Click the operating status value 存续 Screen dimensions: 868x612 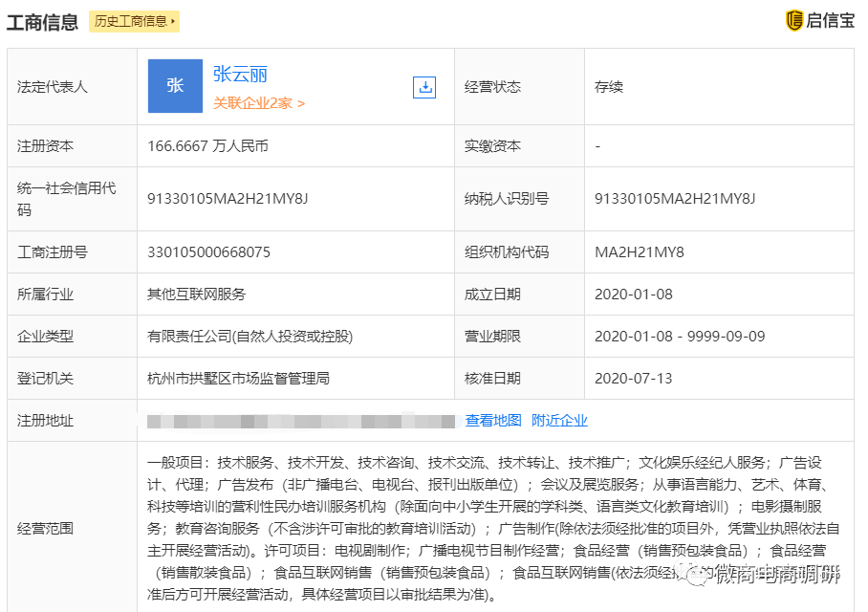tap(608, 86)
